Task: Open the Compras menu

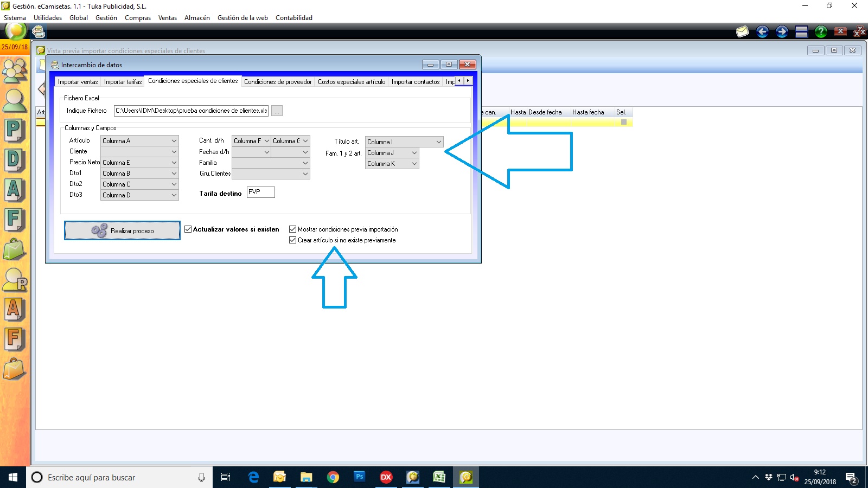Action: point(138,18)
